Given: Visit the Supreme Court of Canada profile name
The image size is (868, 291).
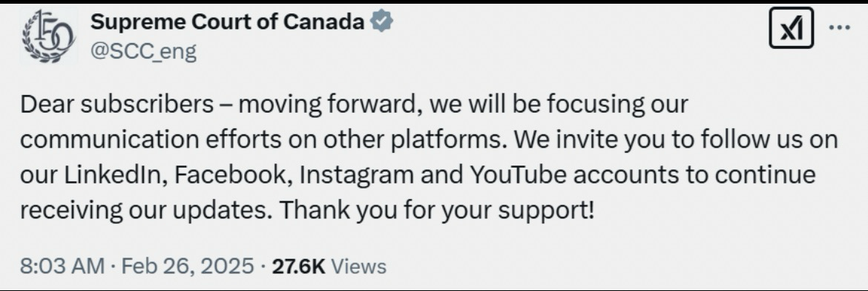Looking at the screenshot, I should (228, 22).
